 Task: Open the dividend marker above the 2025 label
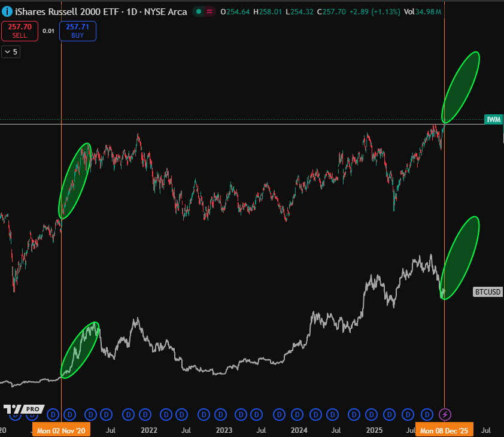[371, 414]
